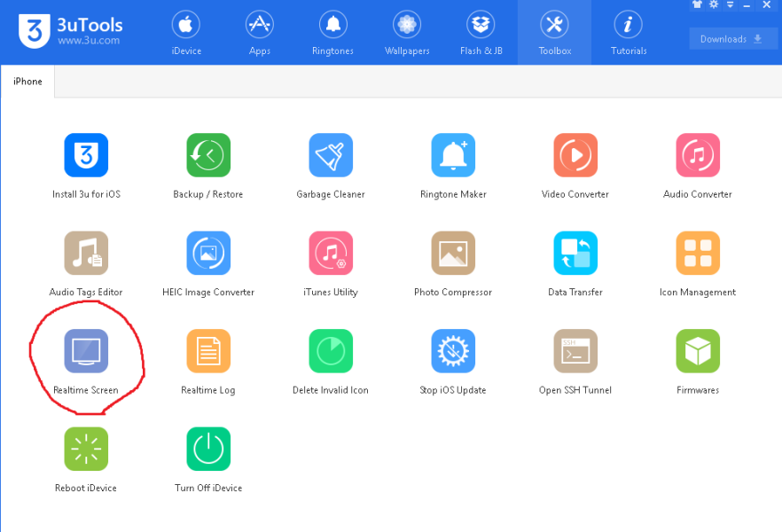This screenshot has height=532, width=782.
Task: Open the Downloads manager
Action: pos(733,39)
